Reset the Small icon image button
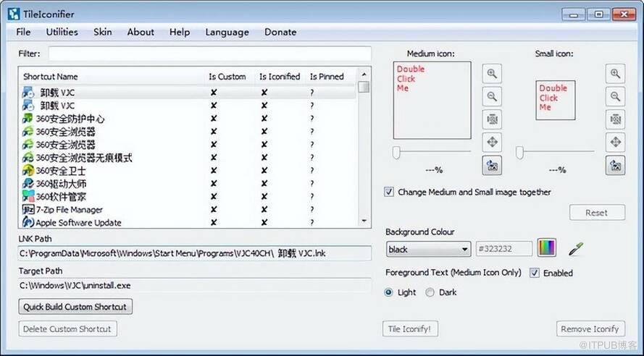This screenshot has height=356, width=644. [x=615, y=165]
